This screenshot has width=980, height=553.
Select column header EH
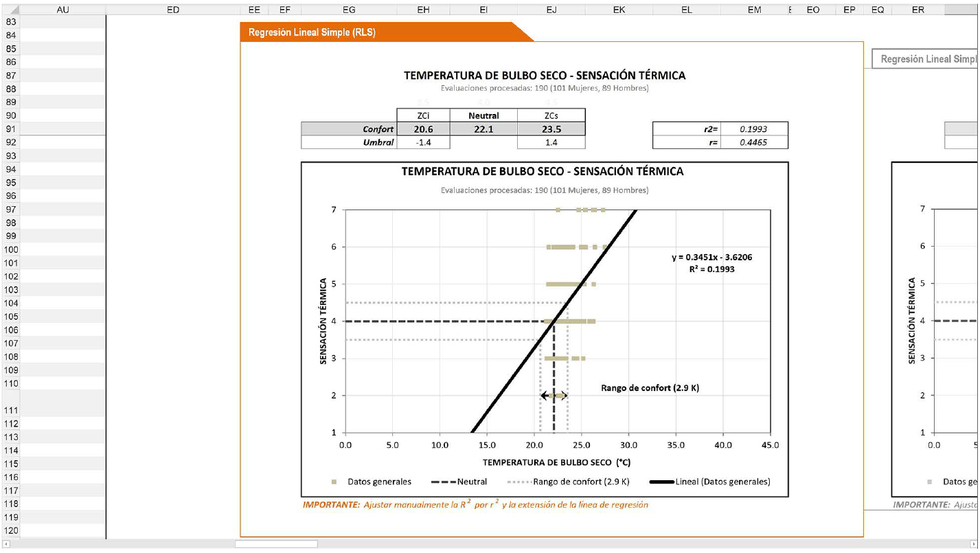click(423, 10)
